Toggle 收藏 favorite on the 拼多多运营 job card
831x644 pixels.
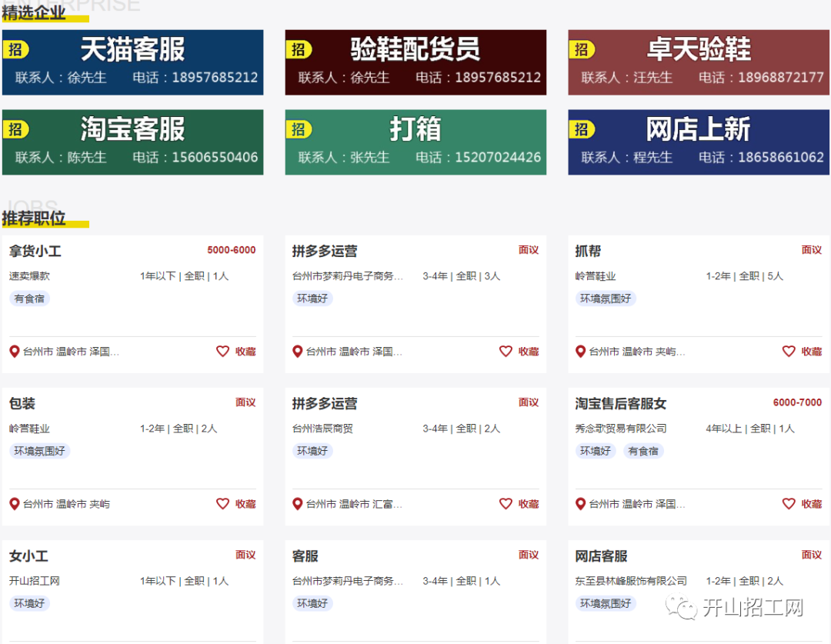[519, 352]
